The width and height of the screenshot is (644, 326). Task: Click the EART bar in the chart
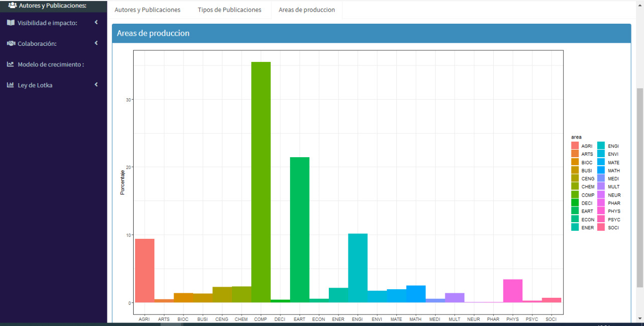point(300,229)
